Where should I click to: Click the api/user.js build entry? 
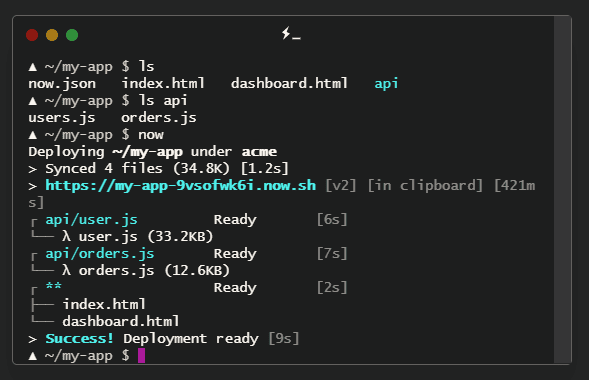91,219
